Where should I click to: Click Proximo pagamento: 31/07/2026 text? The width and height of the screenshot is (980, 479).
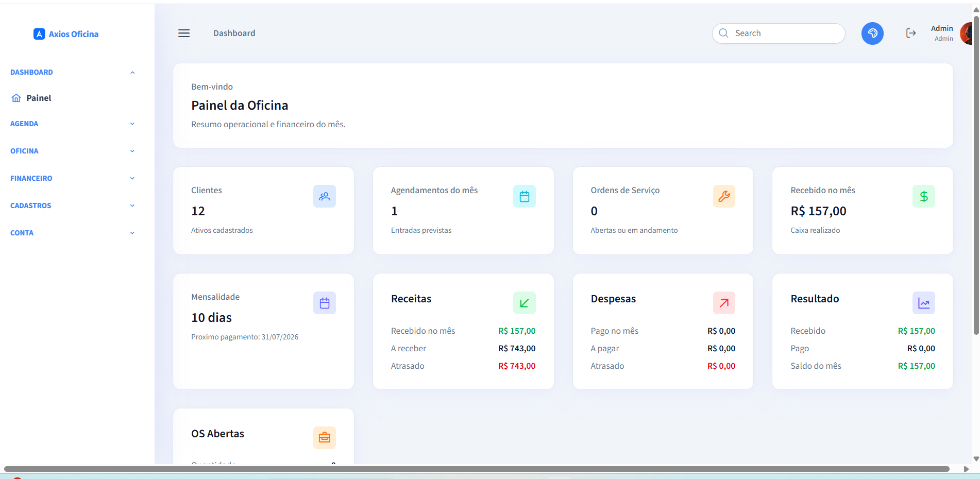(245, 337)
